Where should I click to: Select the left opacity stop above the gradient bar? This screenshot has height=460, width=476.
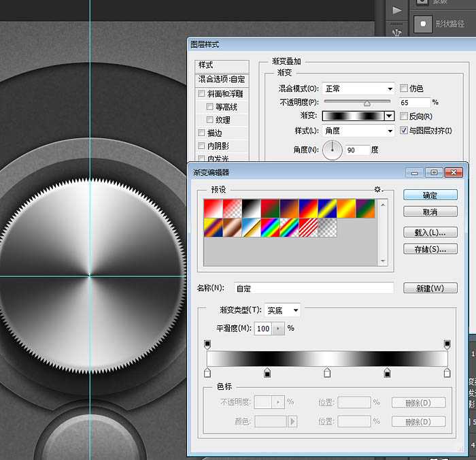click(207, 344)
